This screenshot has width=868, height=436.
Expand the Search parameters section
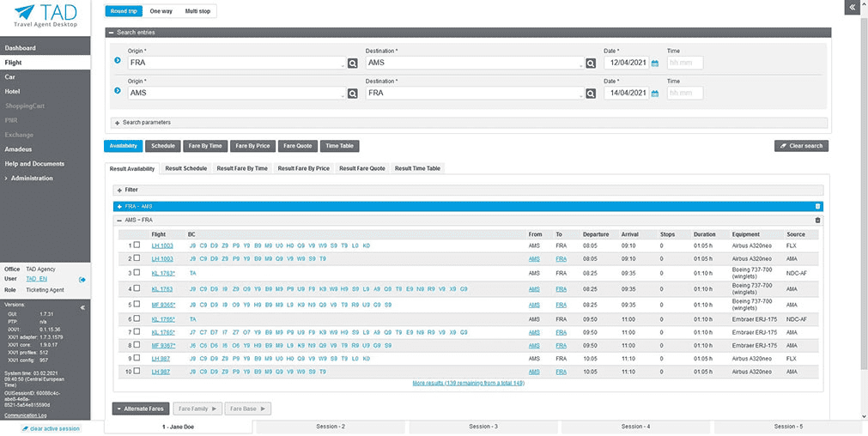pos(143,123)
